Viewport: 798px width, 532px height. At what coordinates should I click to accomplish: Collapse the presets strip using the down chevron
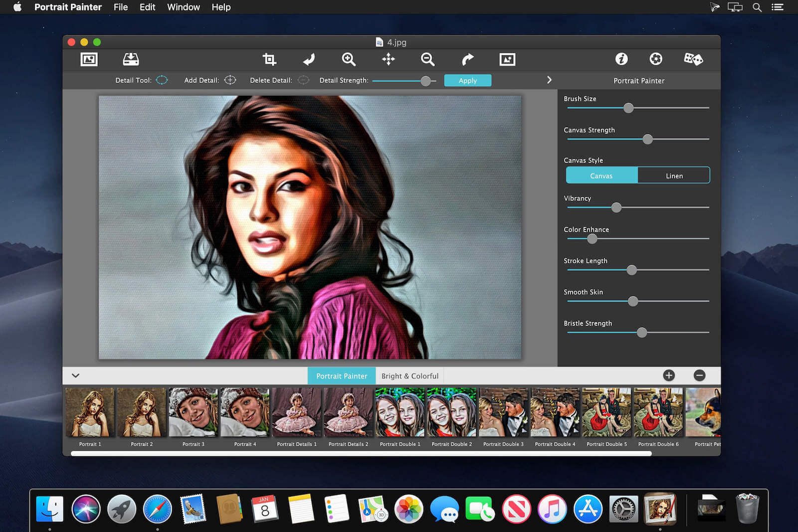pos(76,375)
